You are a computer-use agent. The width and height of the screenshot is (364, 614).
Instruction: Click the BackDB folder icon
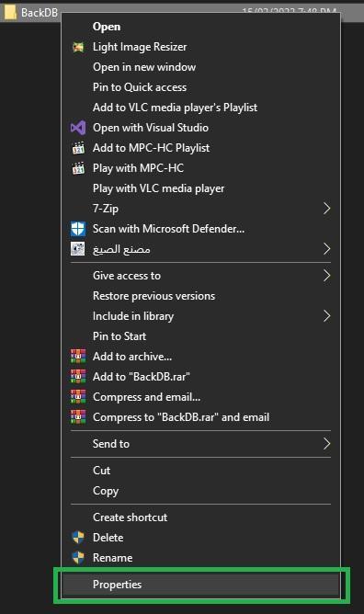[x=10, y=13]
